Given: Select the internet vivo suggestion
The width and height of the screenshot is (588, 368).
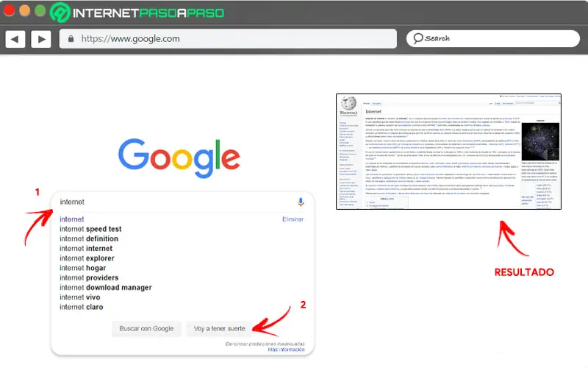Looking at the screenshot, I should click(x=80, y=297).
